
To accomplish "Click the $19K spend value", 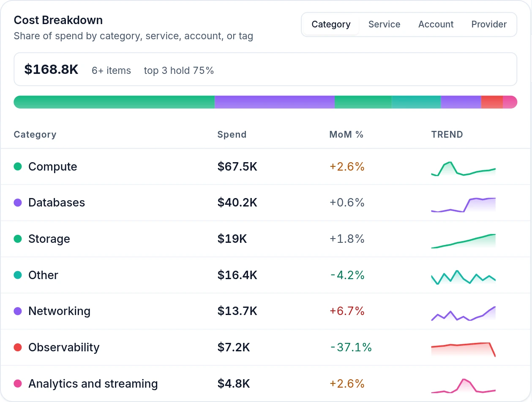I will [x=232, y=239].
